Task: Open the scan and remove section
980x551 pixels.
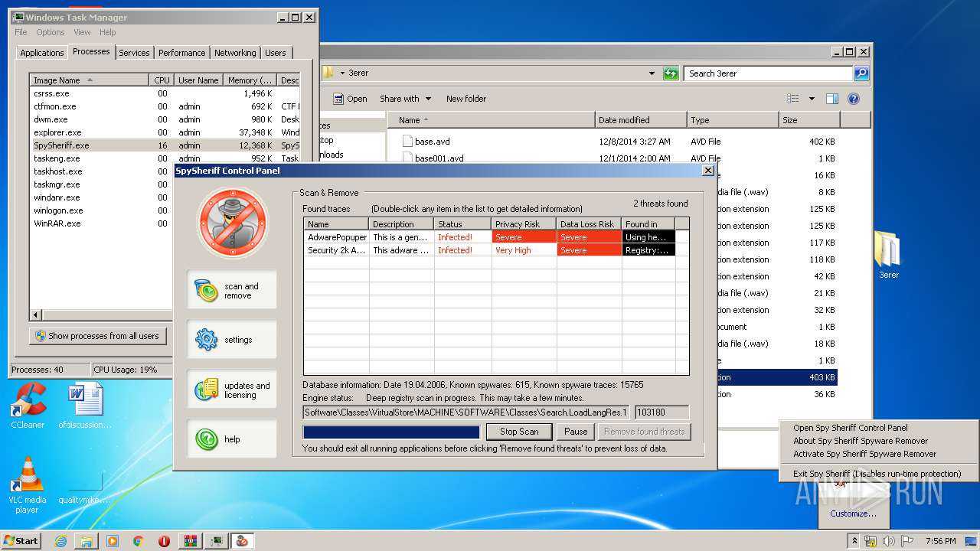Action: point(231,290)
